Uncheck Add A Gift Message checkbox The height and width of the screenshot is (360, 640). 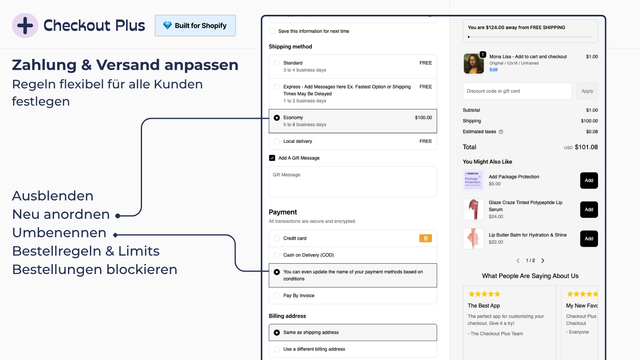272,158
